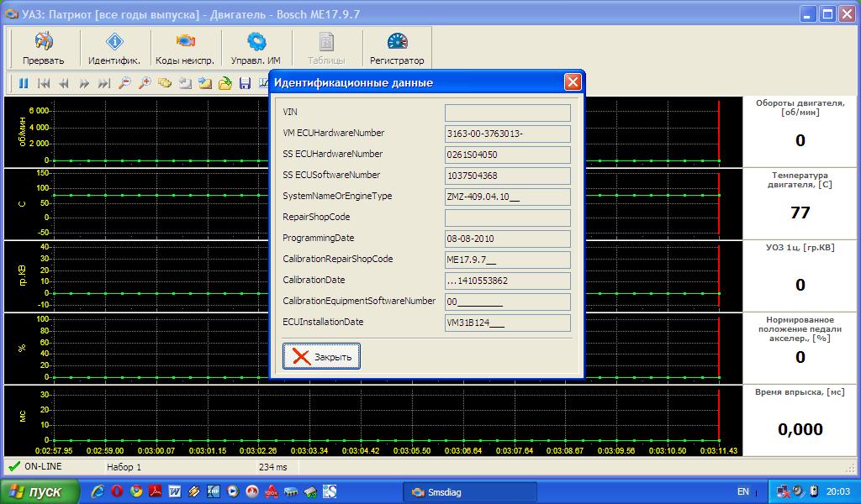
Task: Launch Google Chrome from quick launch
Action: point(135,491)
